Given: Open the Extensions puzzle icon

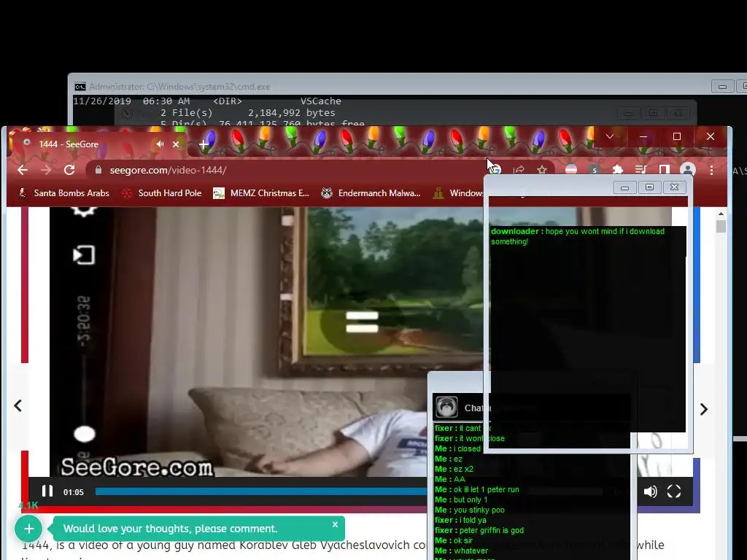Looking at the screenshot, I should click(x=618, y=169).
